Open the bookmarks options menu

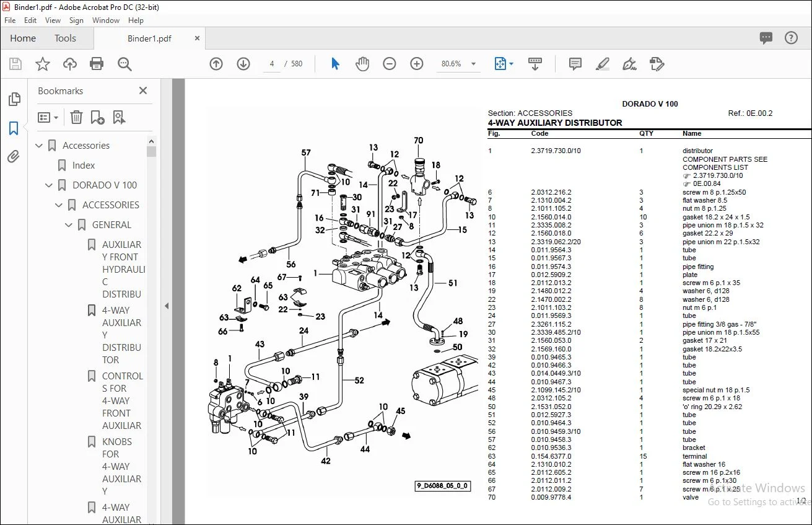coord(48,117)
